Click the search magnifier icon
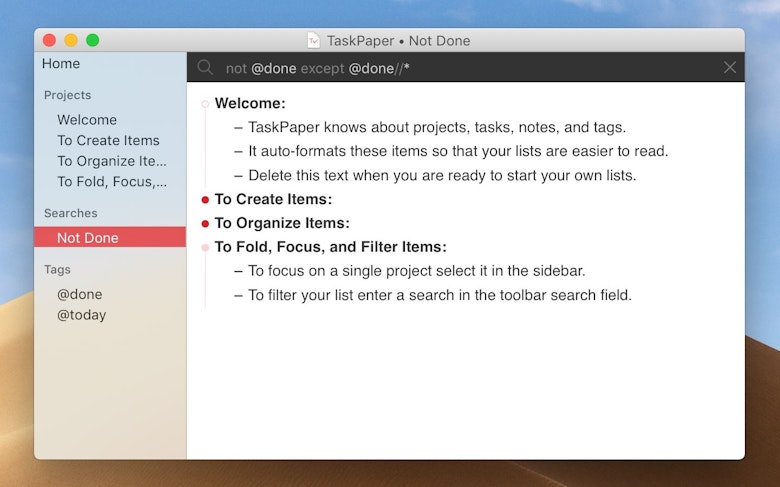Screen dimensions: 780x487 pyautogui.click(x=205, y=67)
